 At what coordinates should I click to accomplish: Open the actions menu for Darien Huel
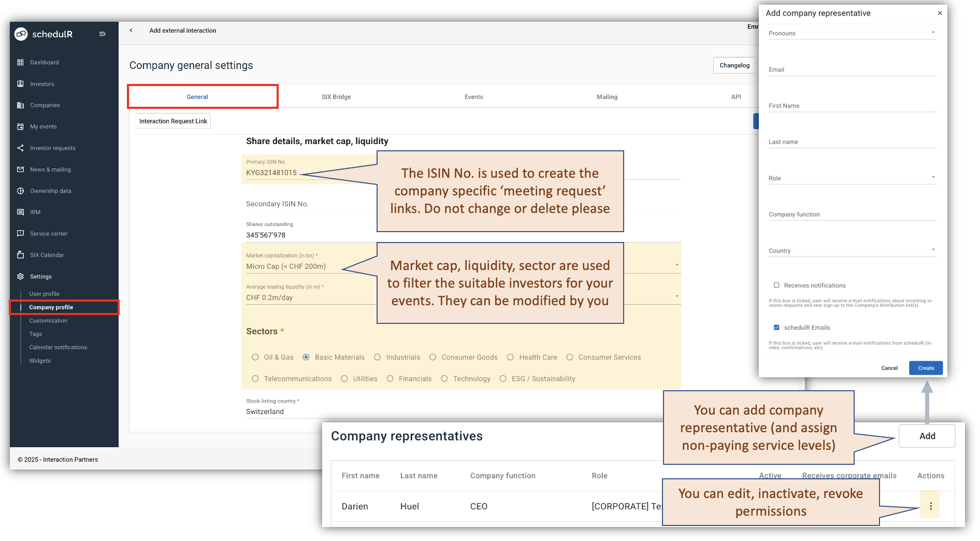coord(930,505)
